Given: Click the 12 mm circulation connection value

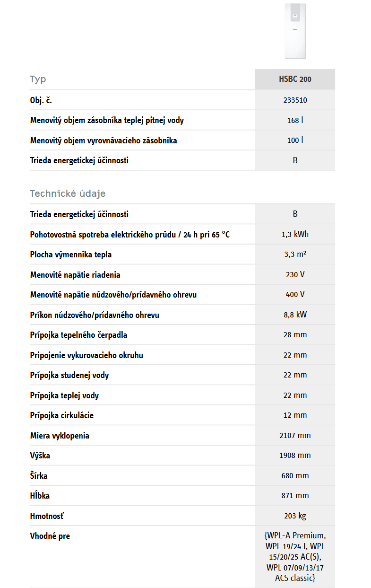Looking at the screenshot, I should tap(295, 415).
